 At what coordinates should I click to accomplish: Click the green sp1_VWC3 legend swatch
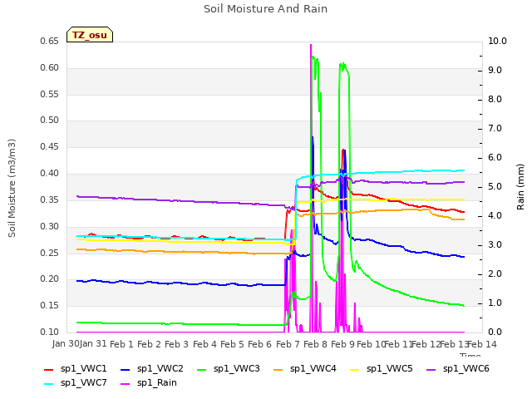pos(202,370)
